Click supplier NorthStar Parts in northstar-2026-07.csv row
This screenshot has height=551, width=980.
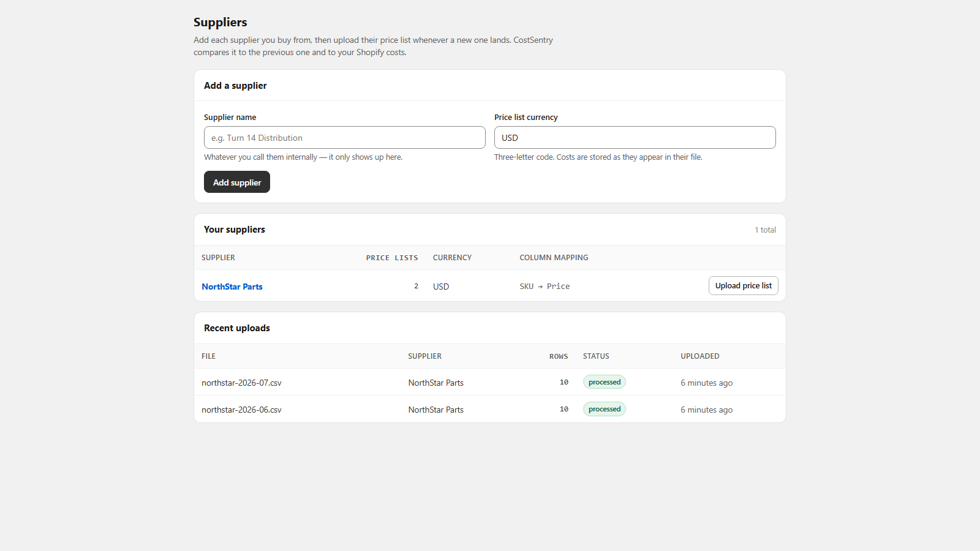436,383
